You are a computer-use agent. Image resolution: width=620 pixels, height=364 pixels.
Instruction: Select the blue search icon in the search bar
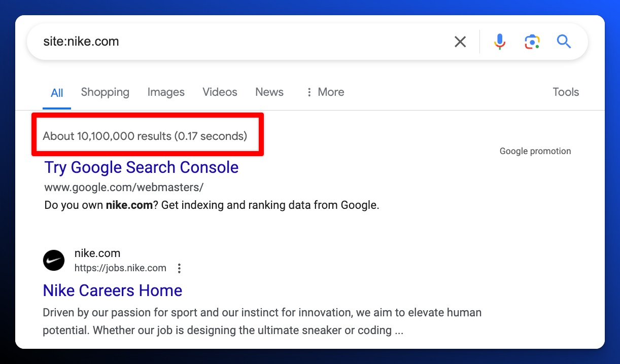(x=564, y=42)
